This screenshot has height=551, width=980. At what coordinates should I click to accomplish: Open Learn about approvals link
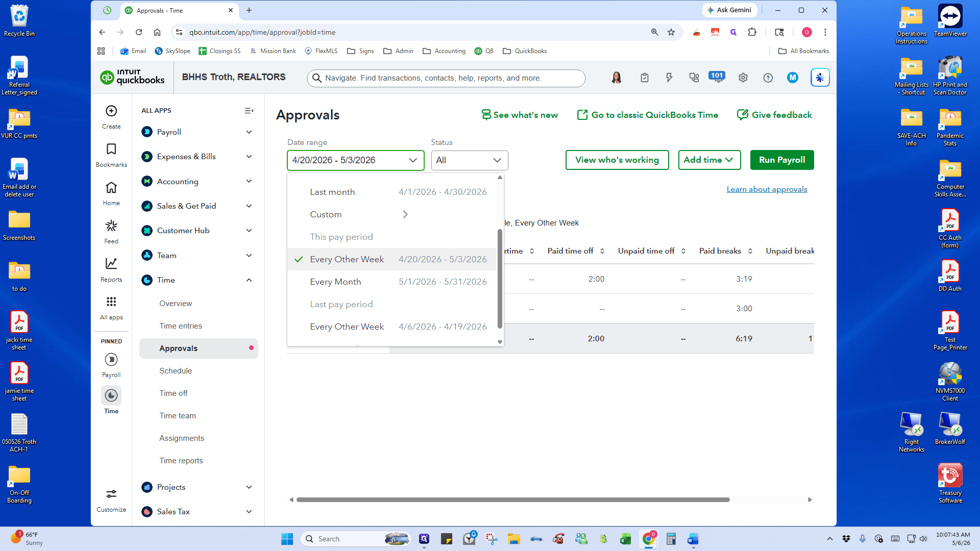[x=767, y=189]
